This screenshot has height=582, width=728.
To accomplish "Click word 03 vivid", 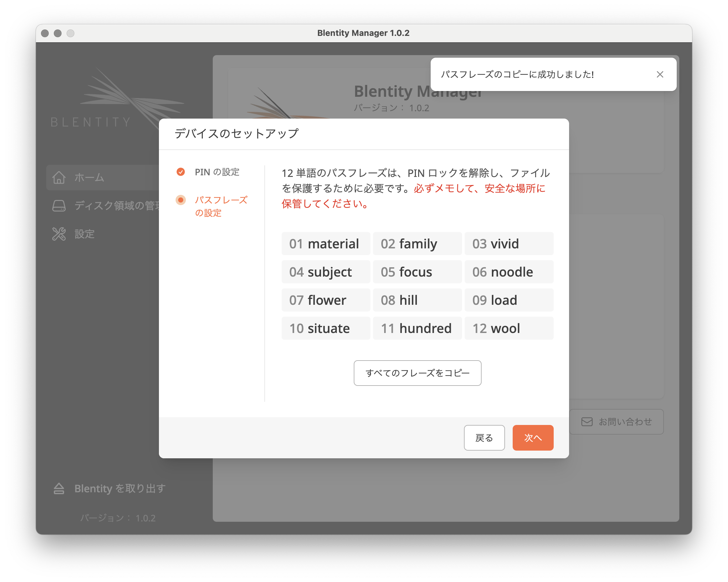I will [509, 244].
